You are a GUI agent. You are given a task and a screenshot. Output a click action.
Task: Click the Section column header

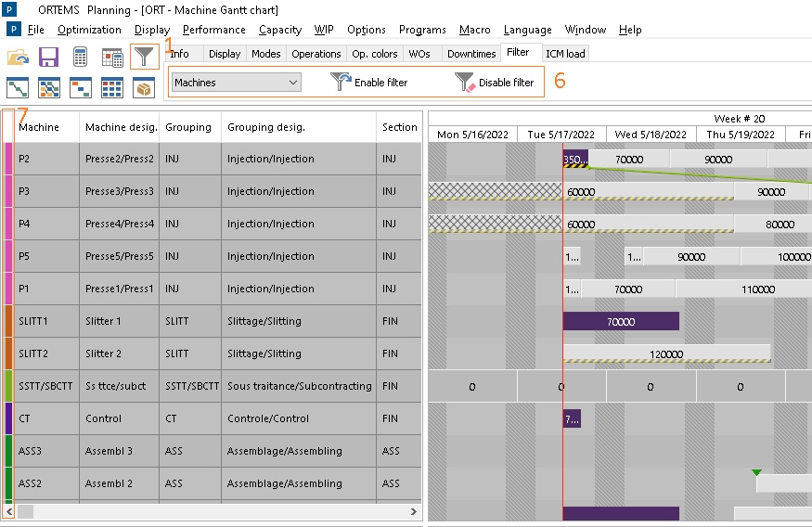click(399, 127)
